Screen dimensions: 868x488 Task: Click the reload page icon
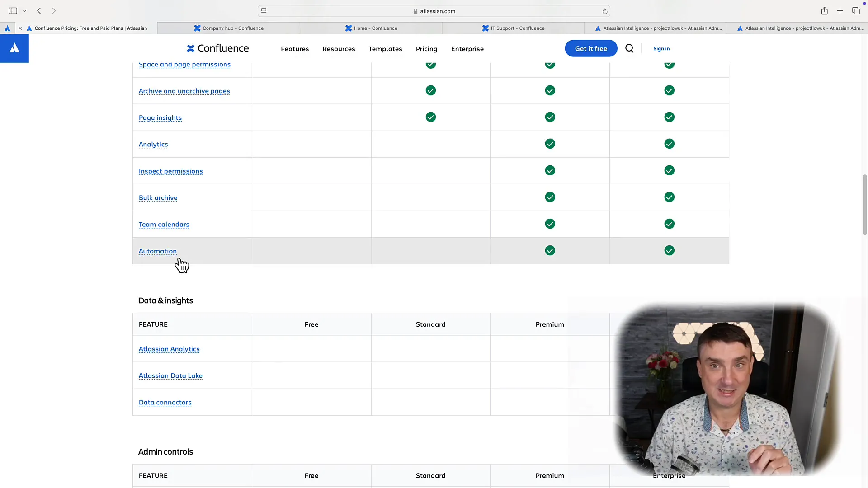(604, 11)
